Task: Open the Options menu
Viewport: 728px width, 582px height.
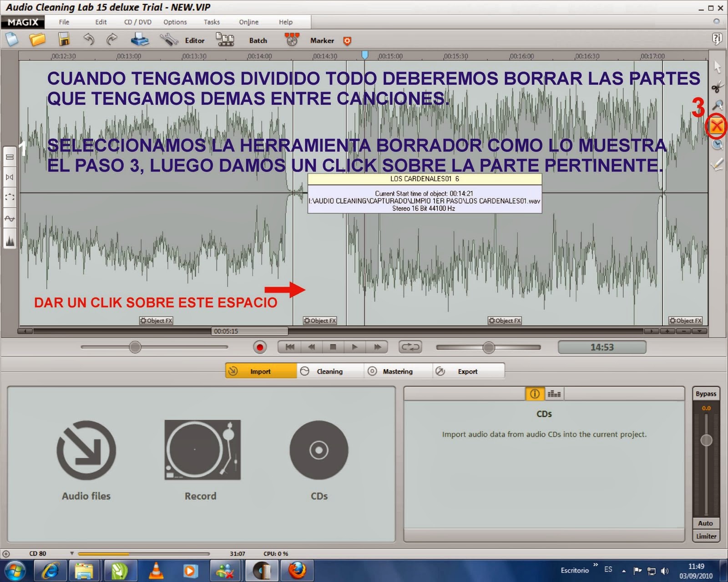Action: [x=175, y=22]
